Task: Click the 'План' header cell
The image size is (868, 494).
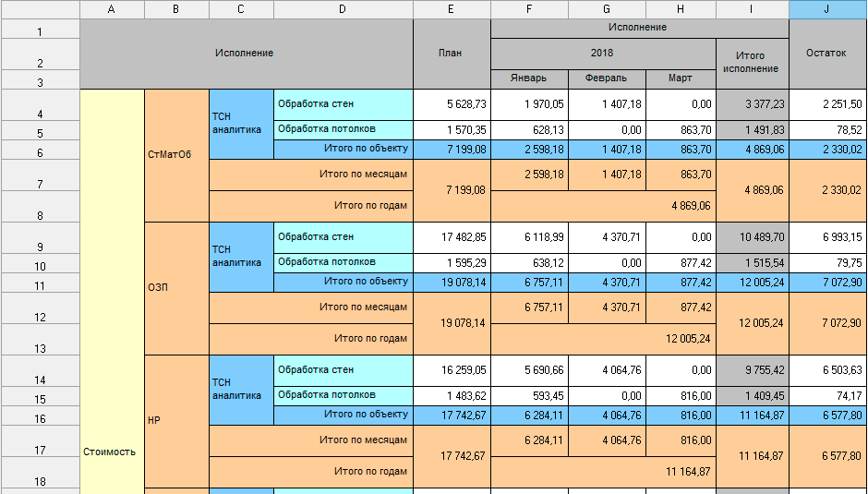Action: pyautogui.click(x=452, y=54)
